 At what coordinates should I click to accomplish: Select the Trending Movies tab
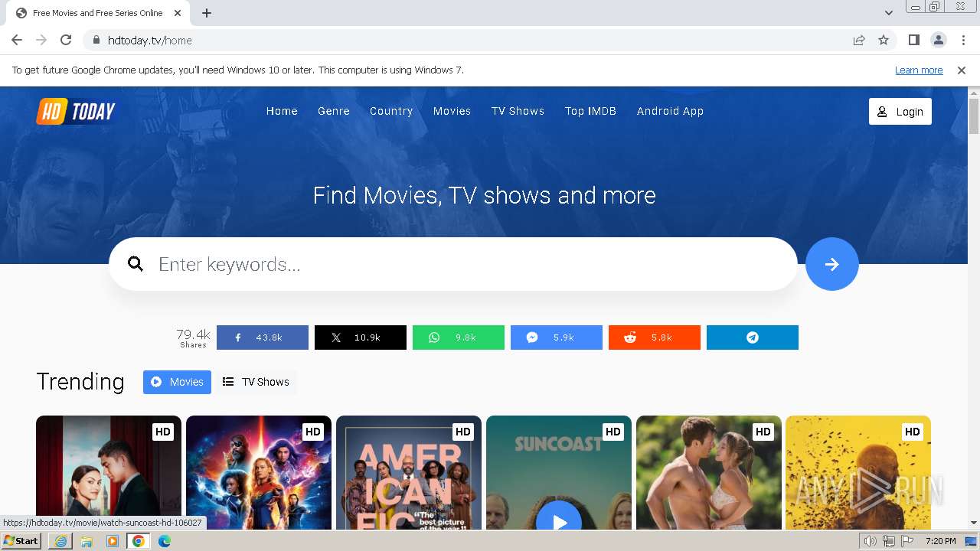coord(177,382)
